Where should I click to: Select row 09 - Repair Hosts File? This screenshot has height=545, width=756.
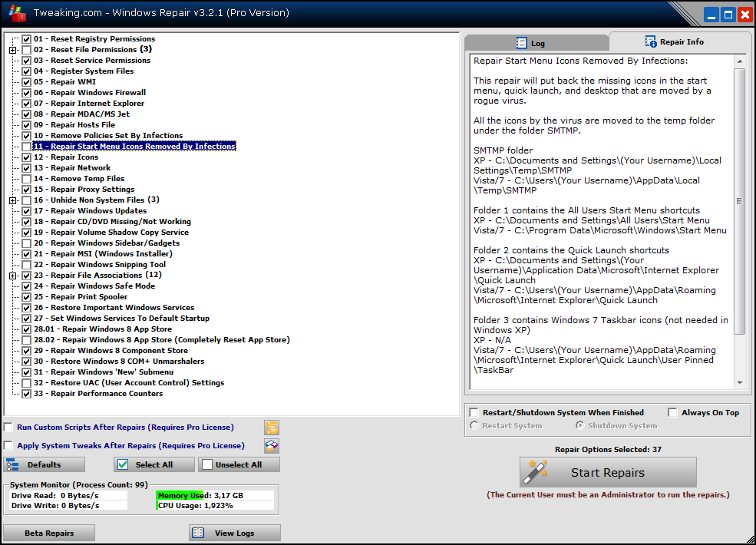coord(74,125)
